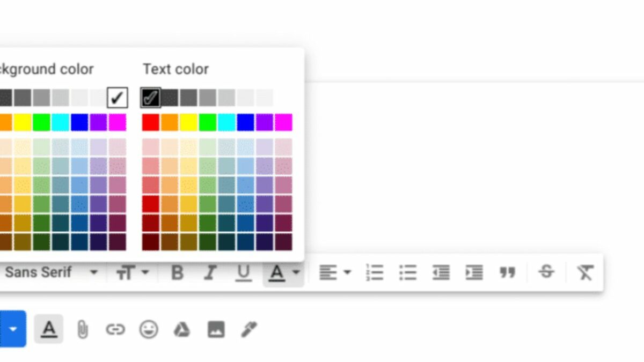Select checked white background color swatch

(118, 98)
